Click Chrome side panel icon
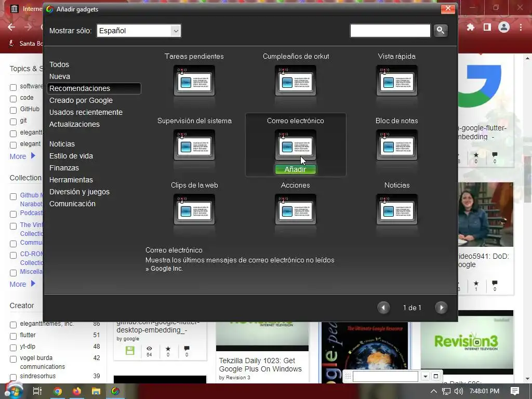 coord(487,27)
